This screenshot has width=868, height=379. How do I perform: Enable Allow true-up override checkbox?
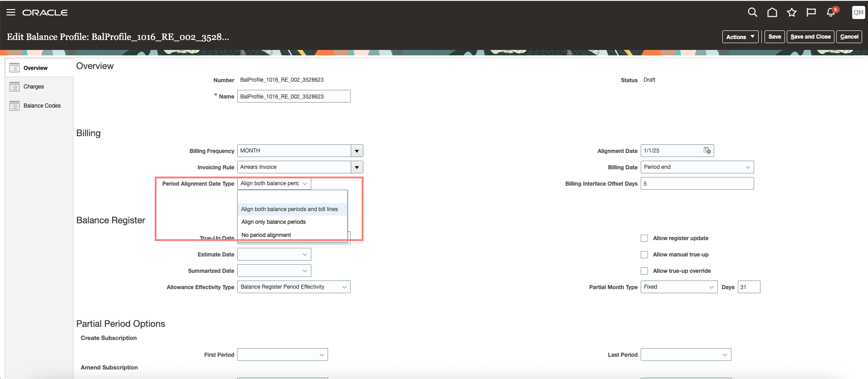pyautogui.click(x=644, y=271)
